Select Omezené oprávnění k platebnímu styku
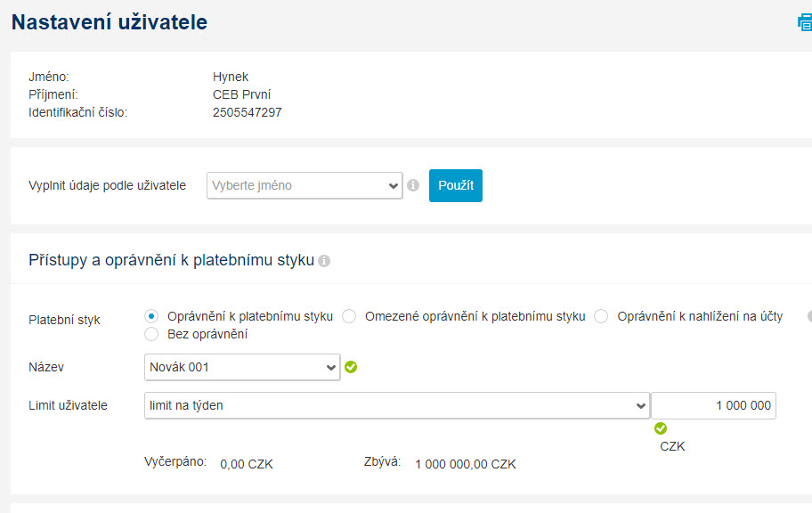This screenshot has width=812, height=513. [x=349, y=316]
